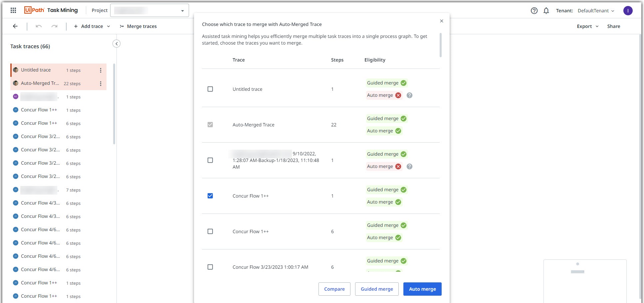Click the dialog's vertical scrollbar
The width and height of the screenshot is (644, 303).
pos(441,45)
